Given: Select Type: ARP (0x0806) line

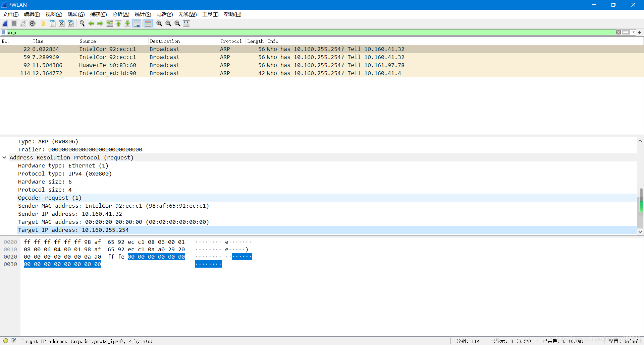Looking at the screenshot, I should coord(327,142).
